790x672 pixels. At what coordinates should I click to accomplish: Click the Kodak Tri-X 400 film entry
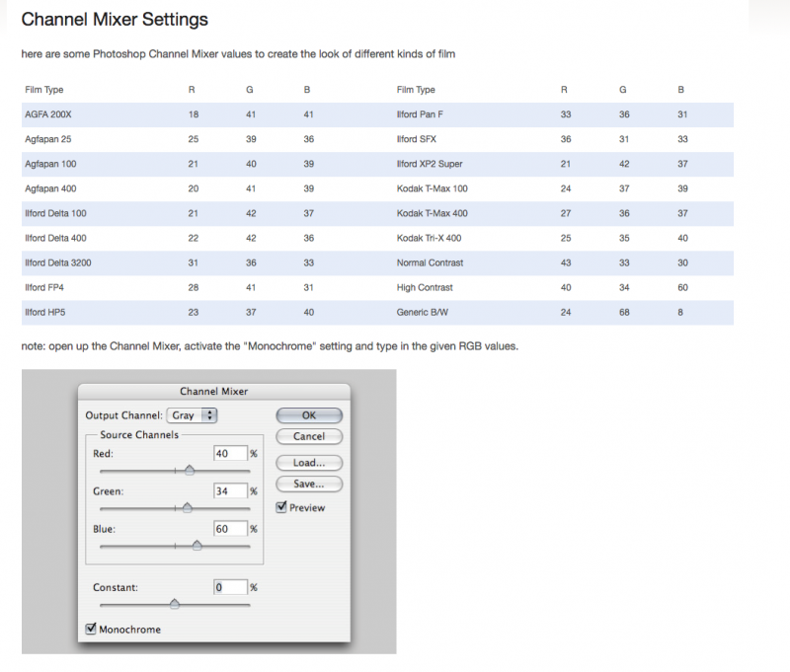(x=428, y=238)
